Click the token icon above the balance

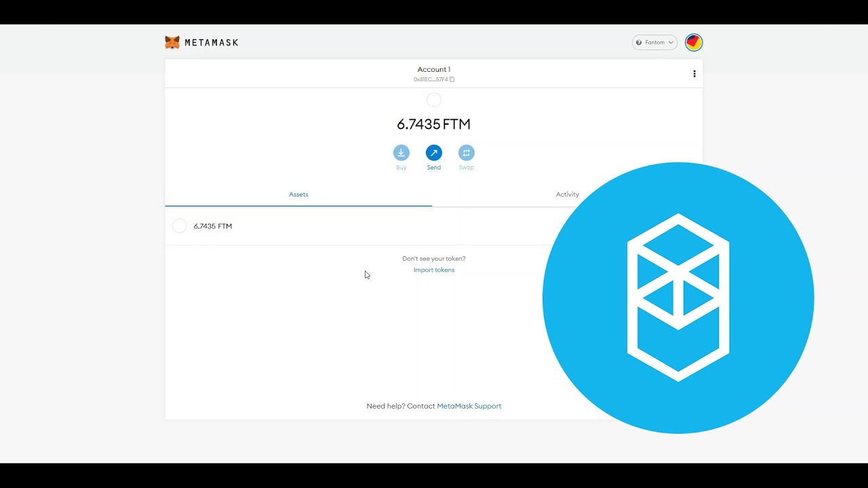click(434, 100)
